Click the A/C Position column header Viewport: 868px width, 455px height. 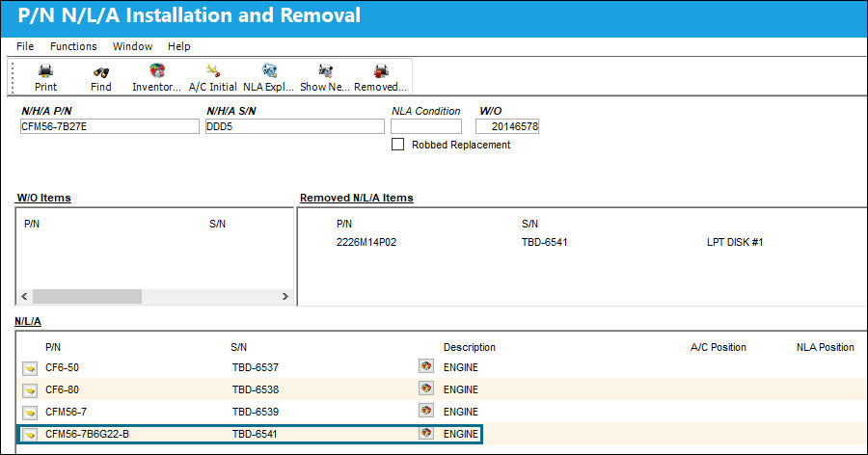pos(718,347)
